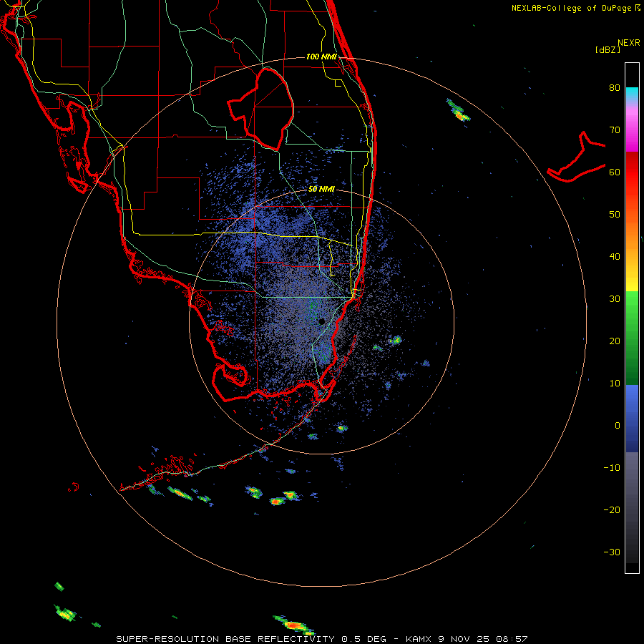Viewport: 644px width, 644px height.
Task: Click the black radar site dot at KAMX
Action: (x=322, y=321)
